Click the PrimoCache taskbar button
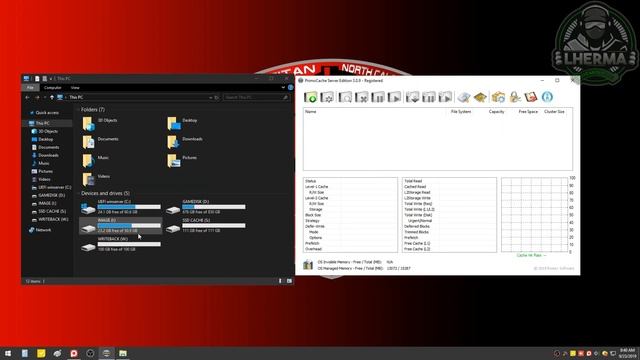This screenshot has width=640, height=360. pos(106,353)
